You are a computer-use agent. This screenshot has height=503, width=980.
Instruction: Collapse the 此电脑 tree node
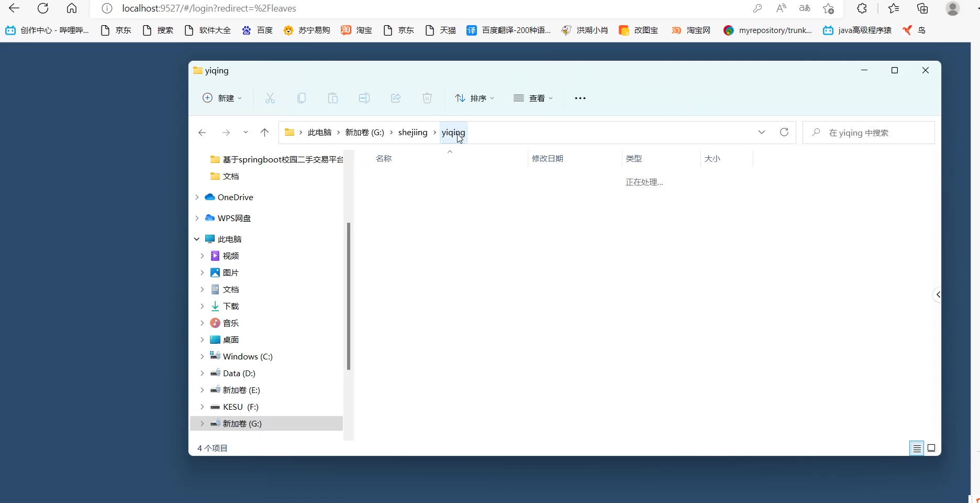[x=197, y=239]
